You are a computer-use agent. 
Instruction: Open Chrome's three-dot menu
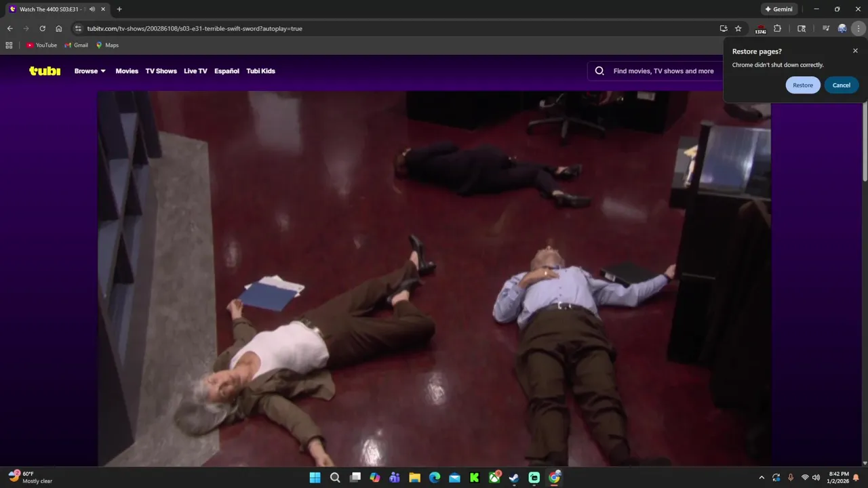(x=859, y=28)
